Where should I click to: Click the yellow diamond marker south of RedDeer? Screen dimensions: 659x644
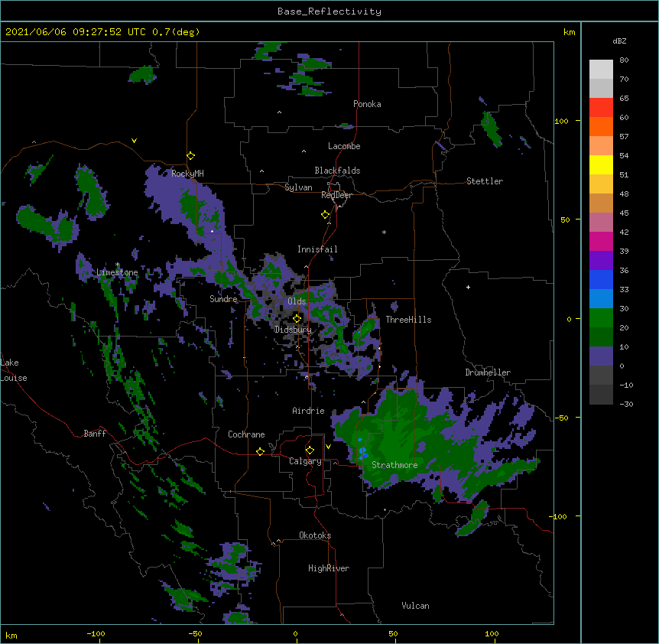pyautogui.click(x=325, y=215)
